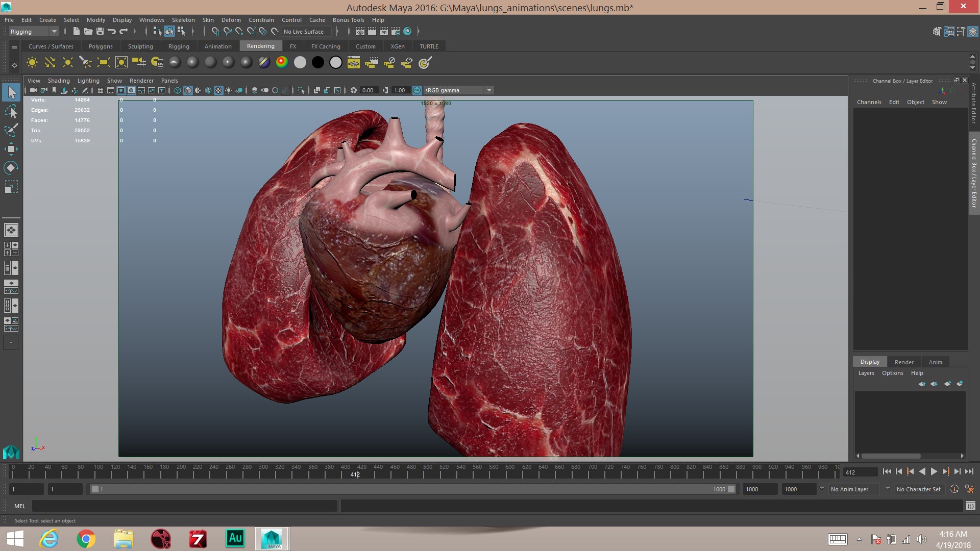
Task: Open Channels menu in Channel Box
Action: pyautogui.click(x=869, y=102)
